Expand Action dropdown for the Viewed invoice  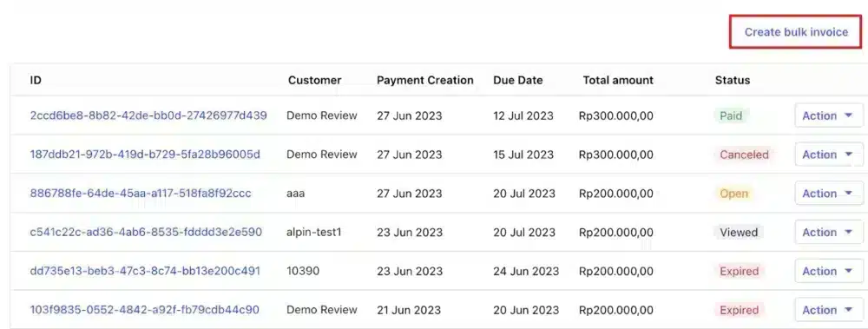pos(829,232)
